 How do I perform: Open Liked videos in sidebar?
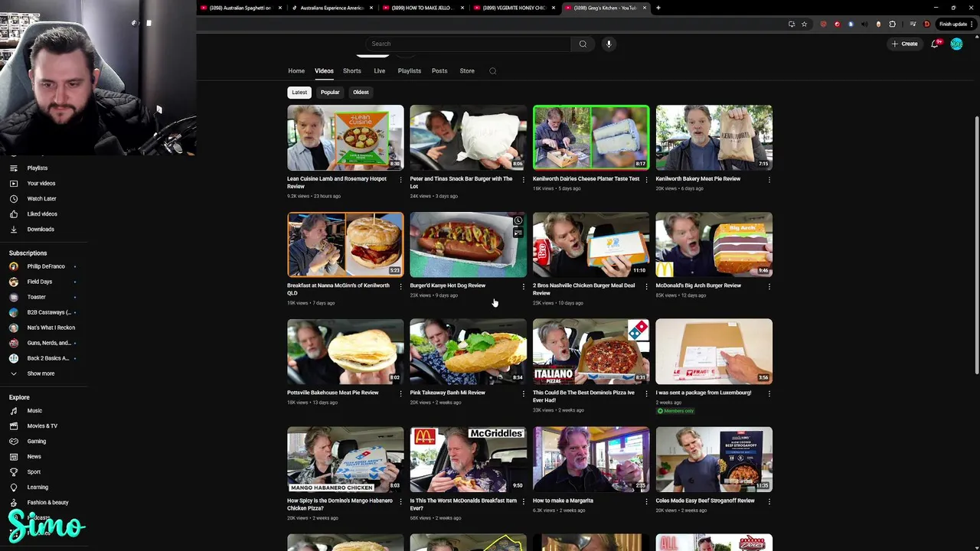coord(44,214)
